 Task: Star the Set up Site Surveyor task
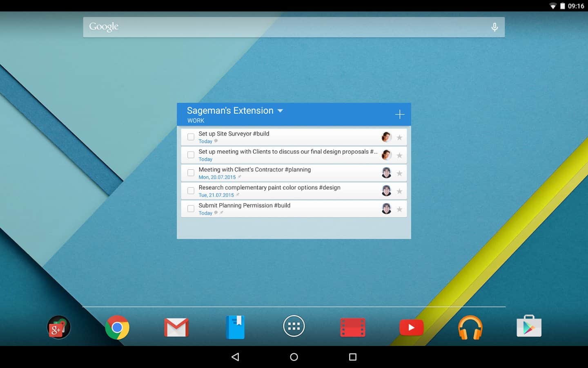pos(399,137)
